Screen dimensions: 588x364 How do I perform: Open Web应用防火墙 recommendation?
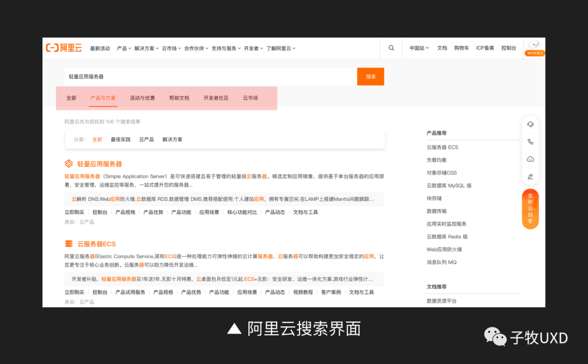click(444, 249)
